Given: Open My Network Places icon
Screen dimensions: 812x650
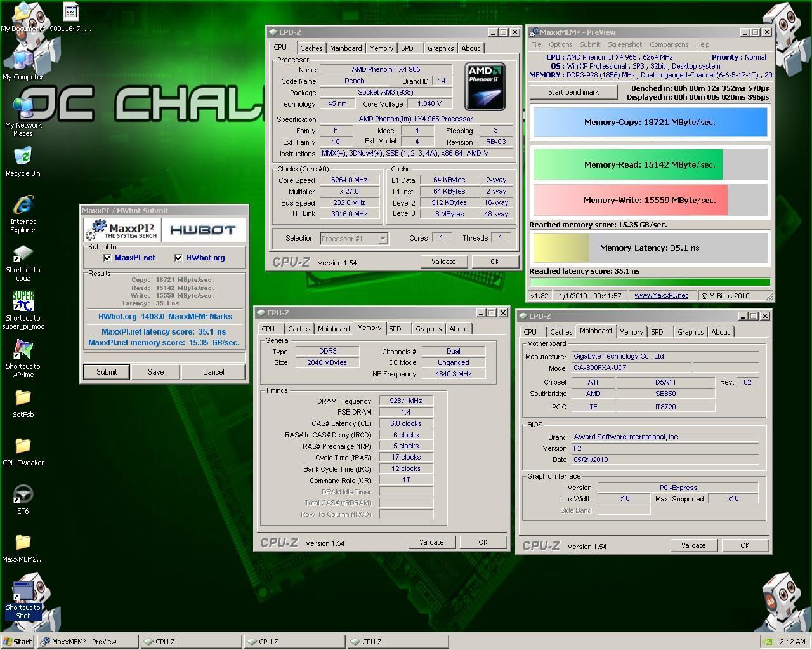Looking at the screenshot, I should 23,117.
